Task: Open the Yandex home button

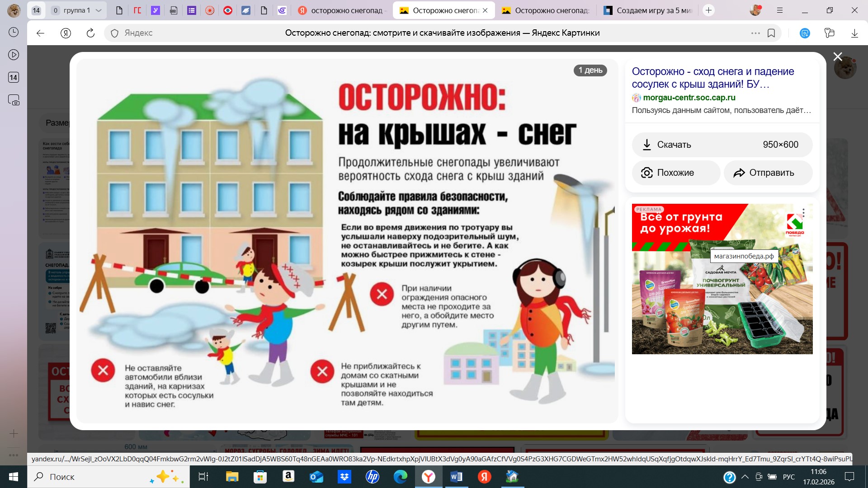Action: (x=66, y=33)
